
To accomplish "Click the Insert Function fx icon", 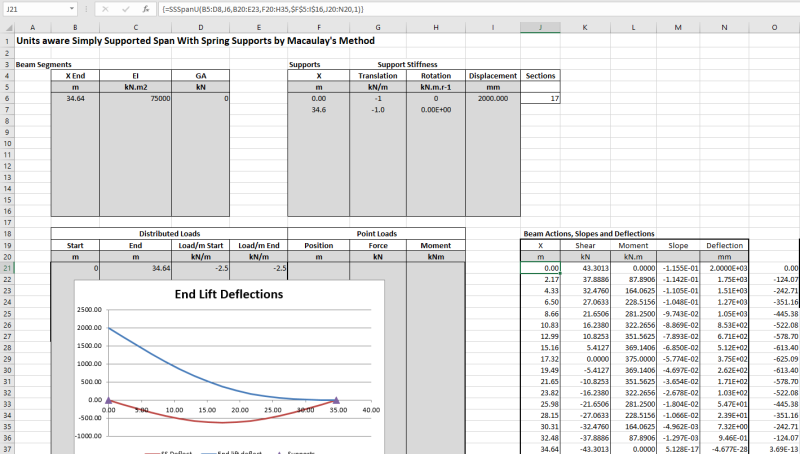I will click(x=146, y=9).
